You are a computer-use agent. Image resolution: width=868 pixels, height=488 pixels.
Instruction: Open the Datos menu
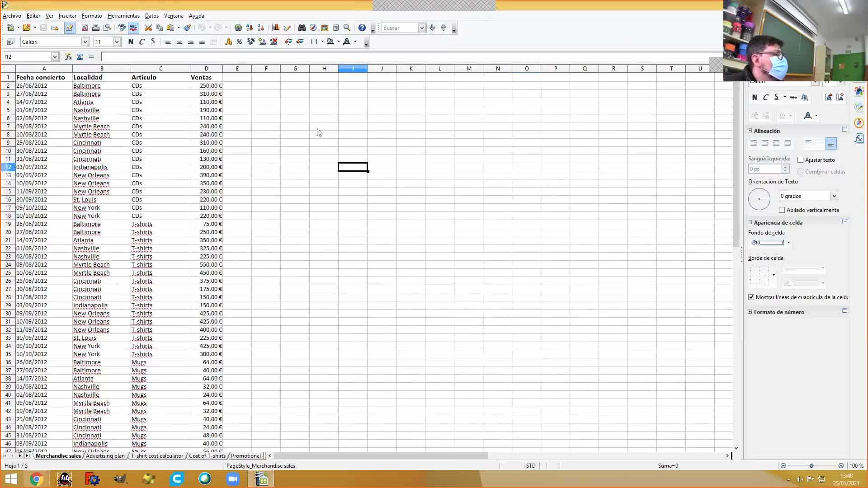(x=151, y=16)
